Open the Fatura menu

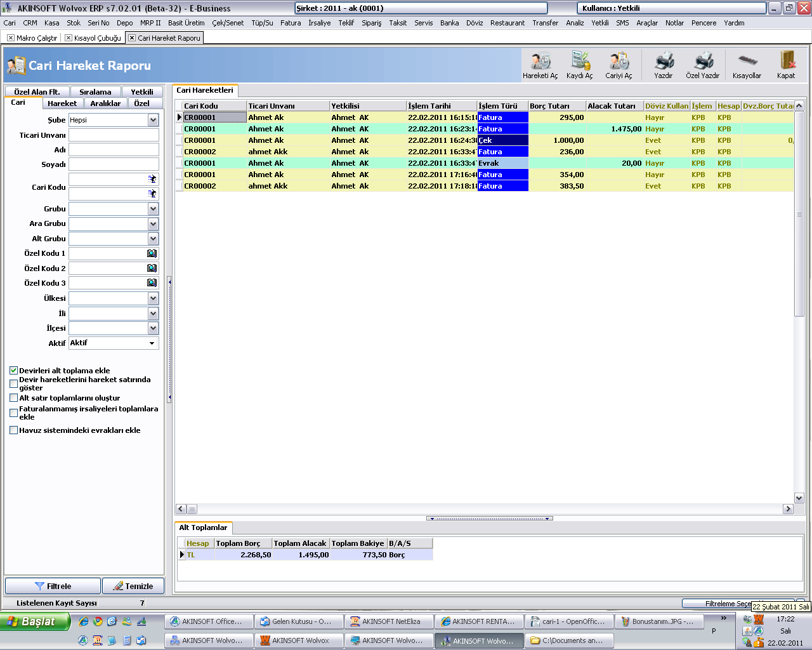(291, 23)
